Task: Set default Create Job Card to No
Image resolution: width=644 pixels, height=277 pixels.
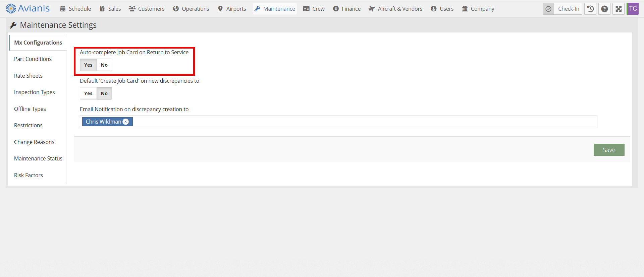Action: pyautogui.click(x=104, y=93)
